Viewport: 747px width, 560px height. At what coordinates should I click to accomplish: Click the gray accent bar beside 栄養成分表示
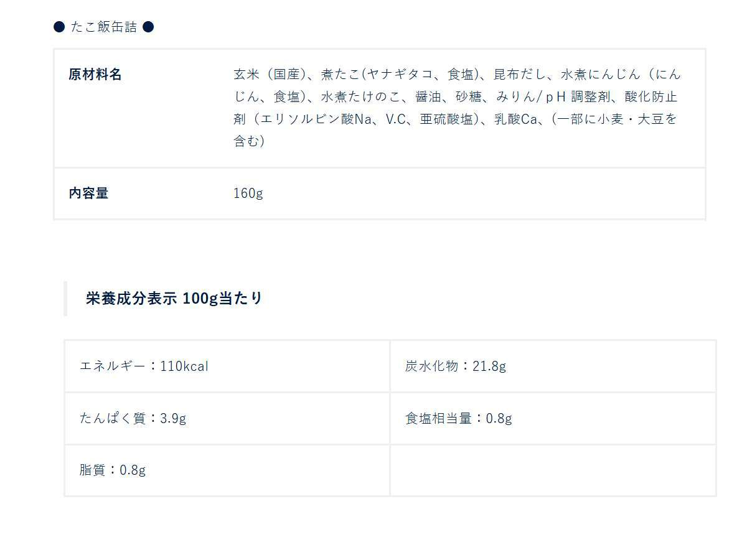coord(65,299)
